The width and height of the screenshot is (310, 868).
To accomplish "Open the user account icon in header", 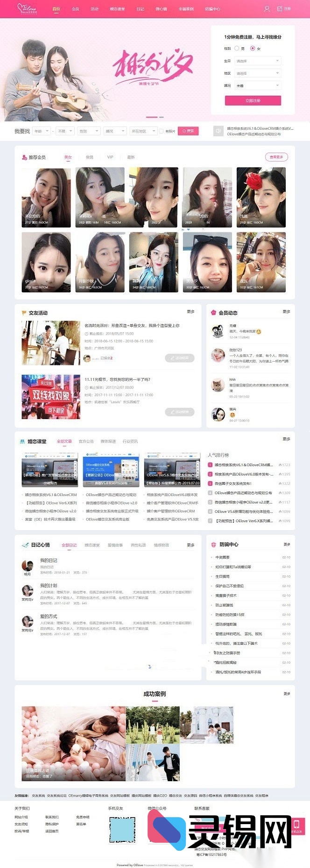I will pyautogui.click(x=267, y=9).
